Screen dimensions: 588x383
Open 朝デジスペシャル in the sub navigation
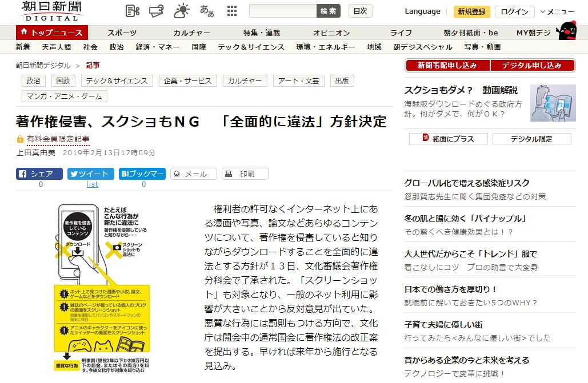423,47
